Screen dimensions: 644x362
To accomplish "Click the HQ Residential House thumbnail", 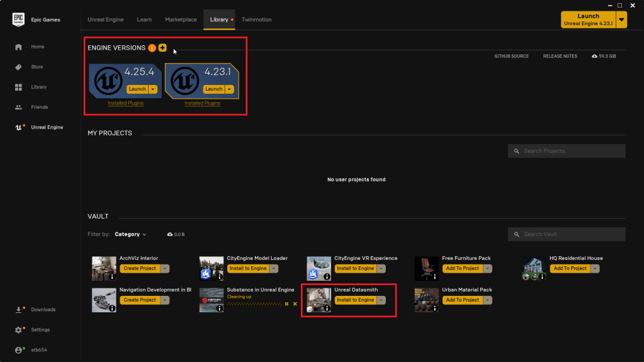I will pos(534,268).
